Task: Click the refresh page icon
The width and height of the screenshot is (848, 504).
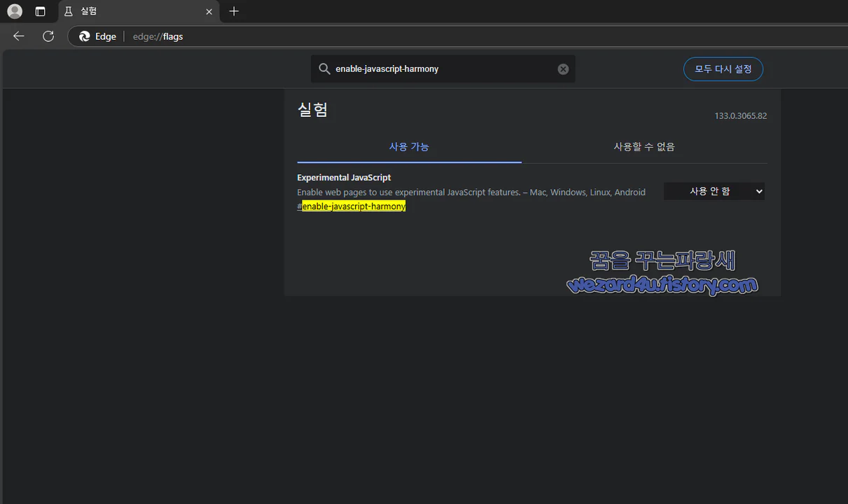Action: pos(48,36)
